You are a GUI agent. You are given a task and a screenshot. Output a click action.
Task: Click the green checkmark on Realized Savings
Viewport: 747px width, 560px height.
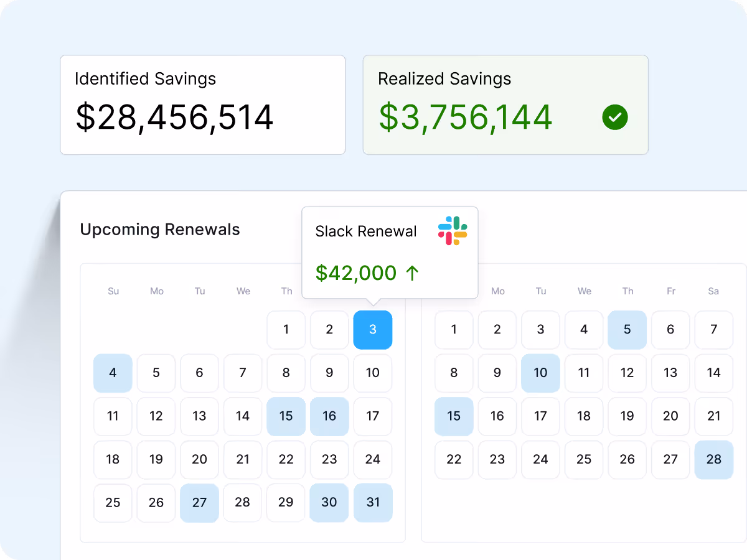(x=615, y=117)
